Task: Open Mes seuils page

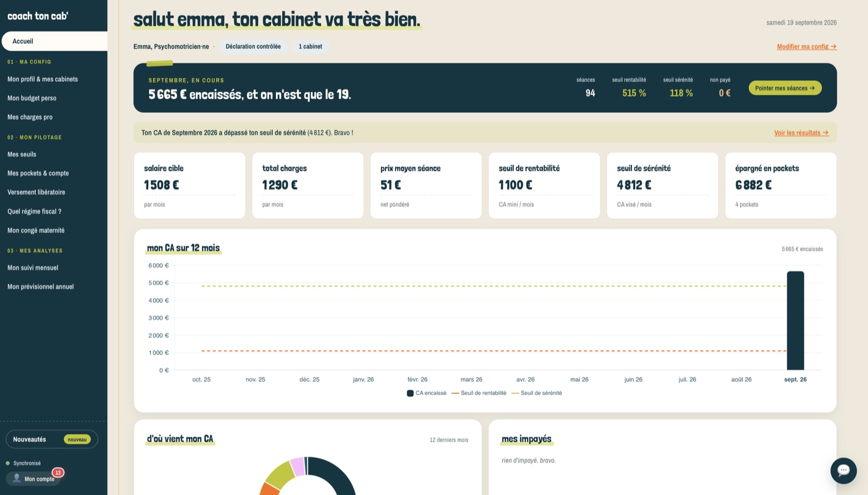Action: pyautogui.click(x=22, y=155)
